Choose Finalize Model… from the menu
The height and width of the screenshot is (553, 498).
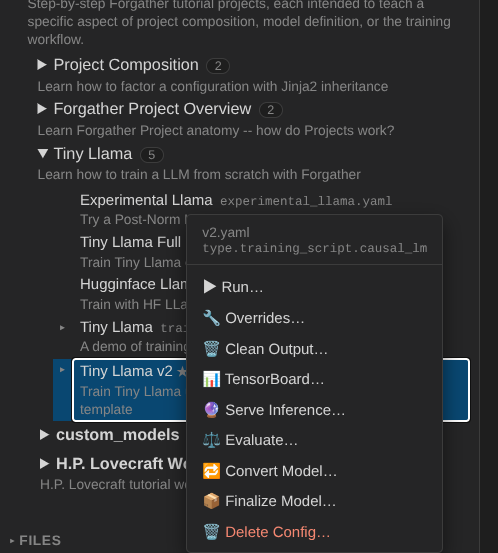click(x=314, y=501)
